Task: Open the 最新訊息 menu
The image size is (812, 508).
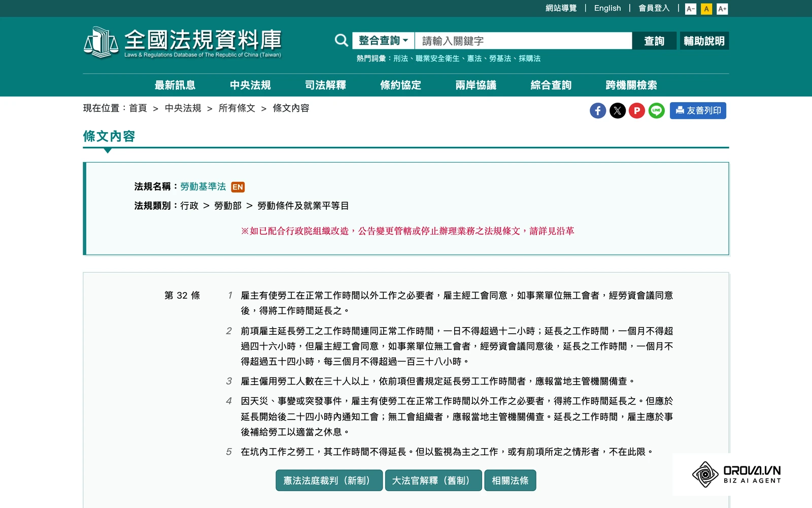Action: click(x=175, y=85)
